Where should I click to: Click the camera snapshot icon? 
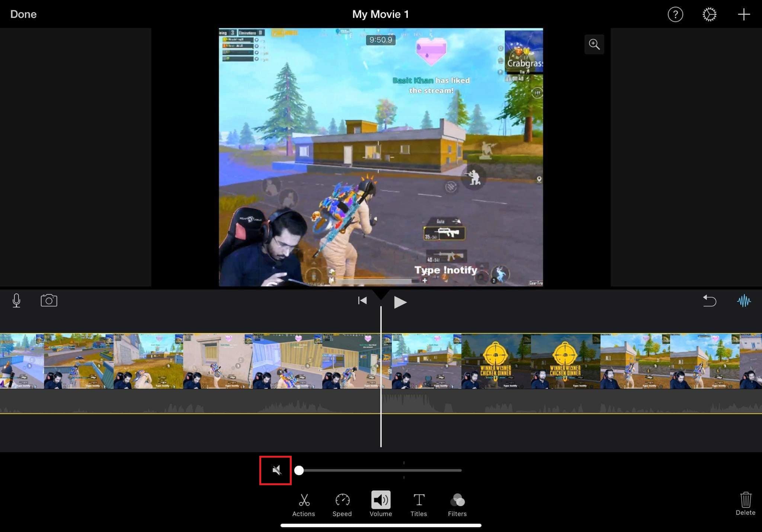(49, 300)
